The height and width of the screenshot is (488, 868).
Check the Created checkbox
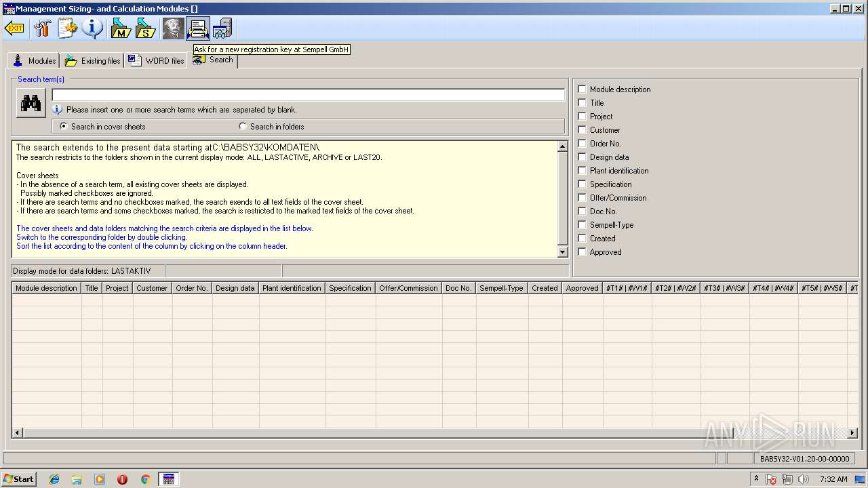pyautogui.click(x=582, y=238)
